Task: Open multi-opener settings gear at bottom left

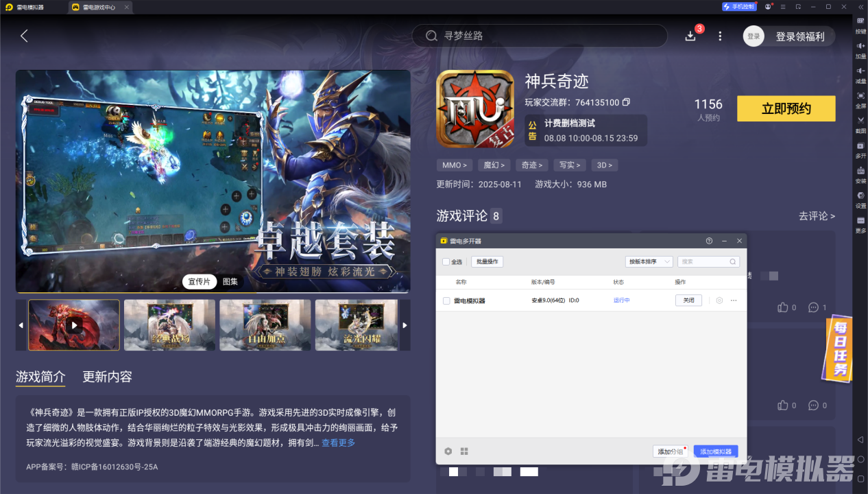Action: tap(448, 451)
